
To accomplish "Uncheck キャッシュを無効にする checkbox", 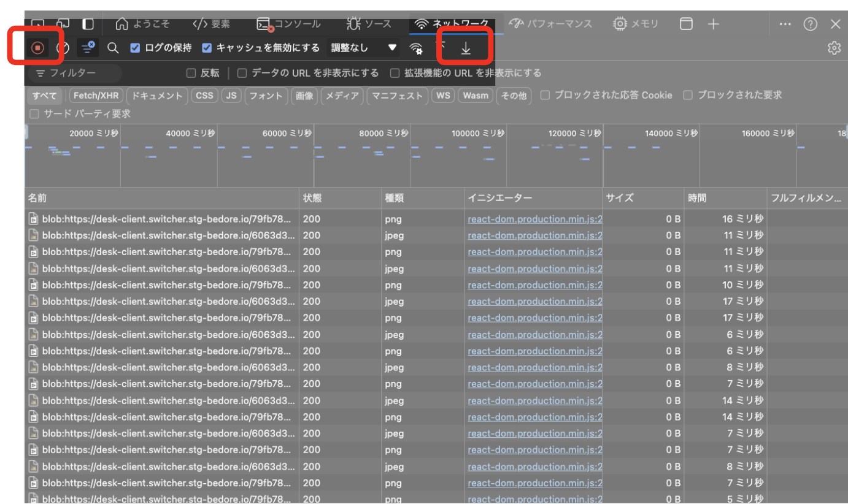I will (207, 48).
